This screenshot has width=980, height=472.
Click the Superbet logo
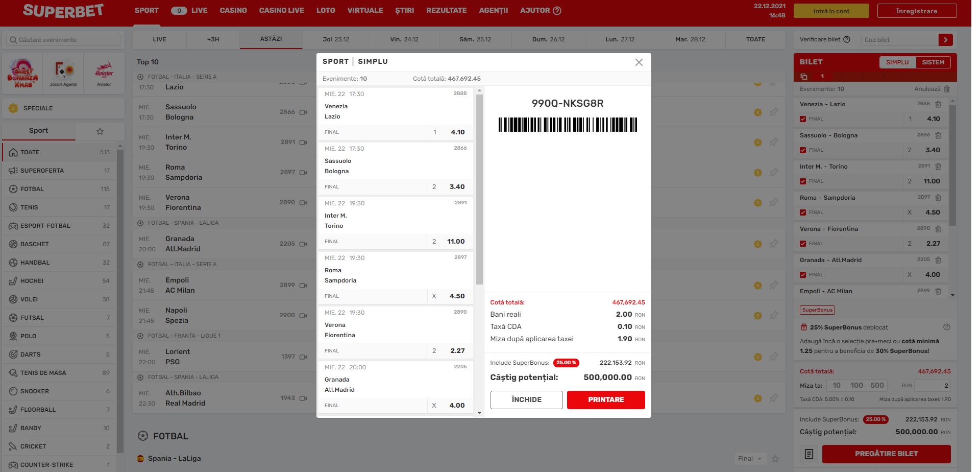click(x=63, y=11)
